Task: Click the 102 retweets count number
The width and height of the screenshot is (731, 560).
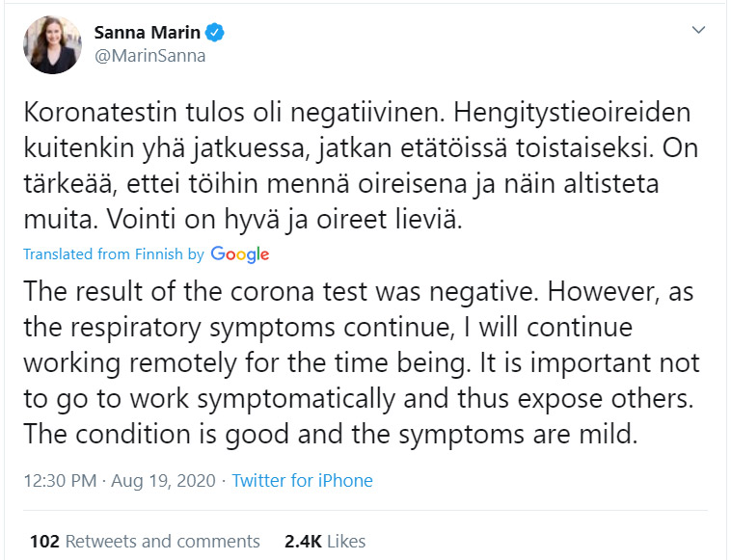Action: click(44, 541)
